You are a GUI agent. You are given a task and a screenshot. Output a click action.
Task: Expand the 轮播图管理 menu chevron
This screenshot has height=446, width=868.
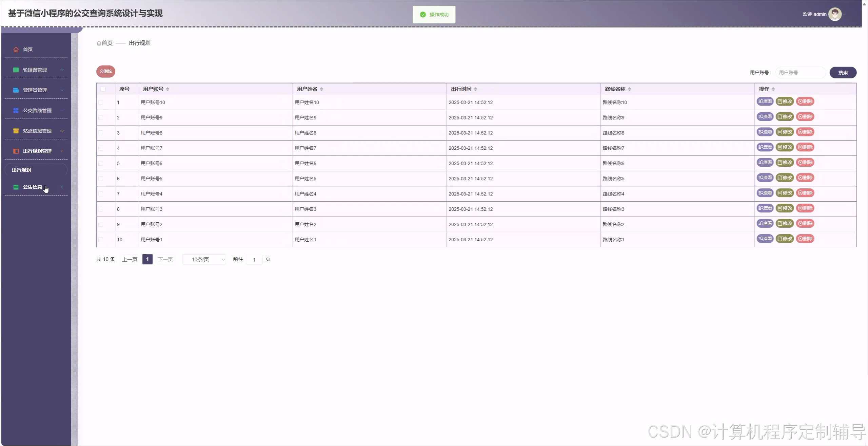(x=62, y=70)
